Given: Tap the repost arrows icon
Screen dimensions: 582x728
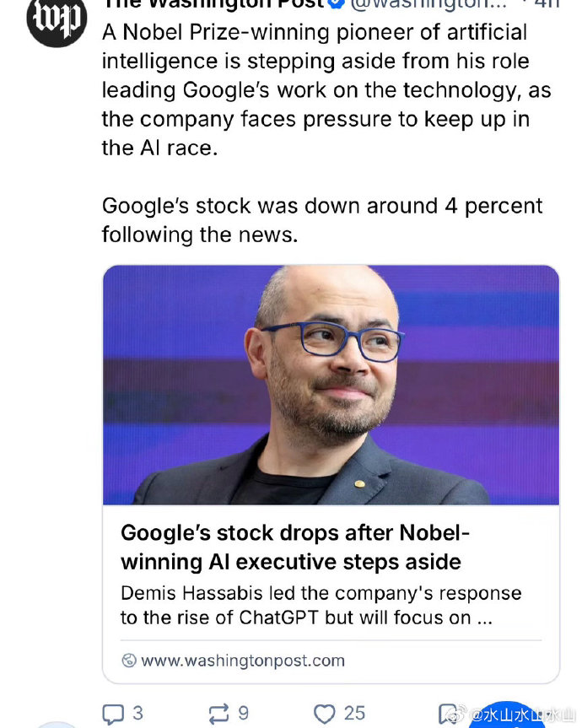Looking at the screenshot, I should click(218, 714).
